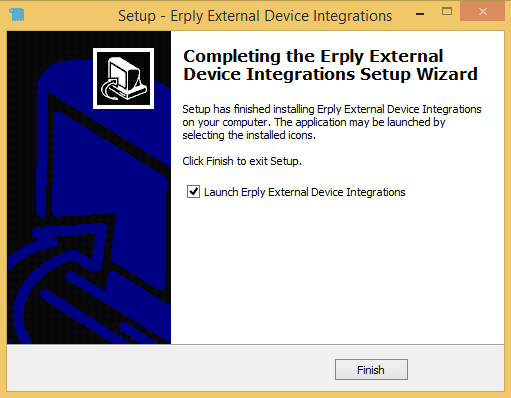Click the empty white area below the checkbox
Screen dimensions: 511x398
[337, 270]
